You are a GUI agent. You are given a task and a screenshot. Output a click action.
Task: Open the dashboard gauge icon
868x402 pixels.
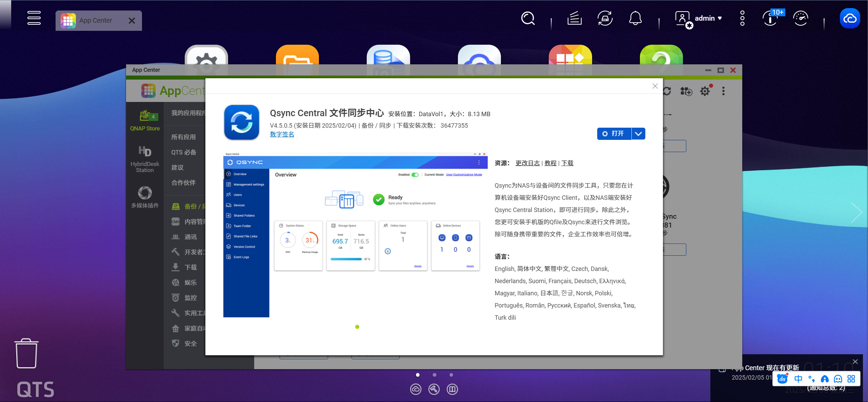point(801,18)
